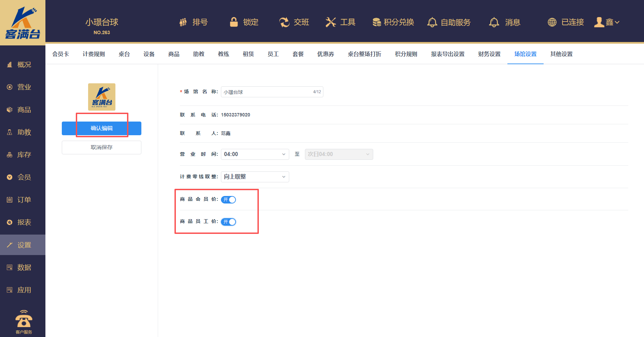Click the 确认编辑 button
Viewport: 644px width, 337px height.
101,128
